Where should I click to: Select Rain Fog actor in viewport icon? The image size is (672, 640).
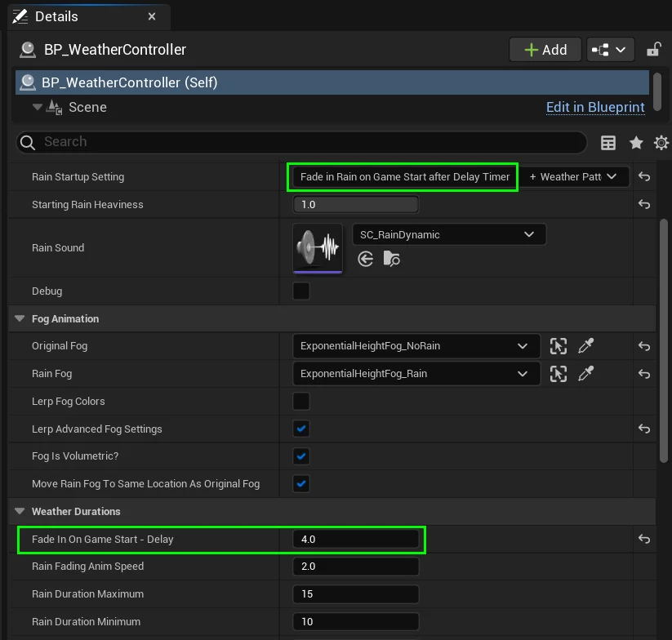pyautogui.click(x=559, y=374)
